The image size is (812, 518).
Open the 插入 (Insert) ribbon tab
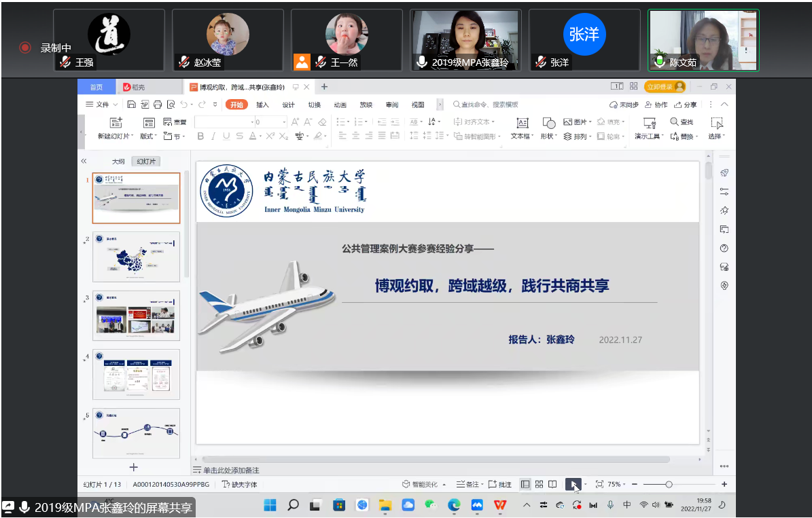tap(262, 105)
